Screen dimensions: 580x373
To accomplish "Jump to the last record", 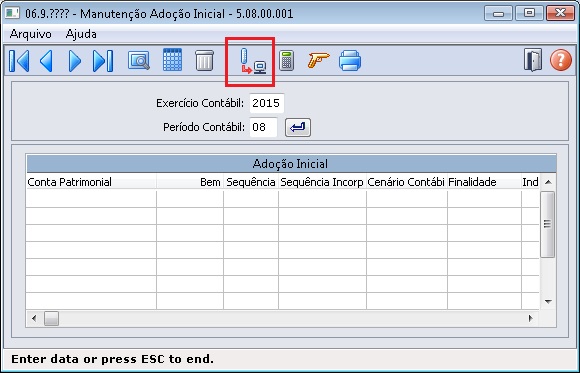I will (x=103, y=61).
